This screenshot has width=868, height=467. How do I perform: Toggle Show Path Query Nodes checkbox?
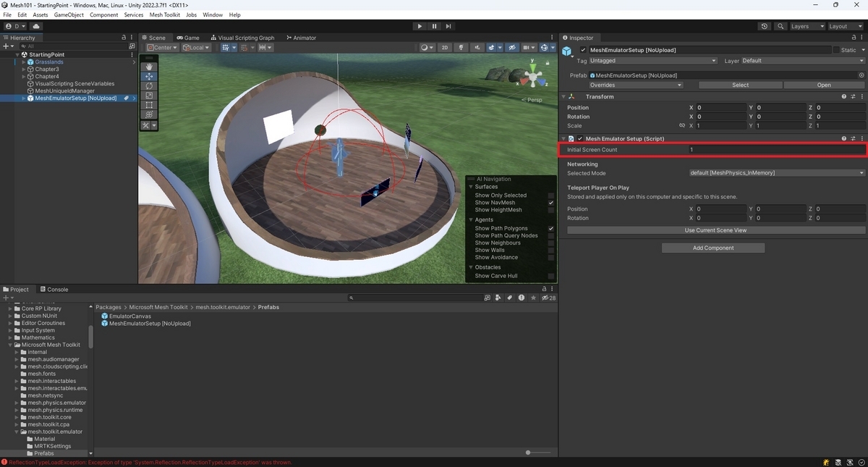coord(551,236)
